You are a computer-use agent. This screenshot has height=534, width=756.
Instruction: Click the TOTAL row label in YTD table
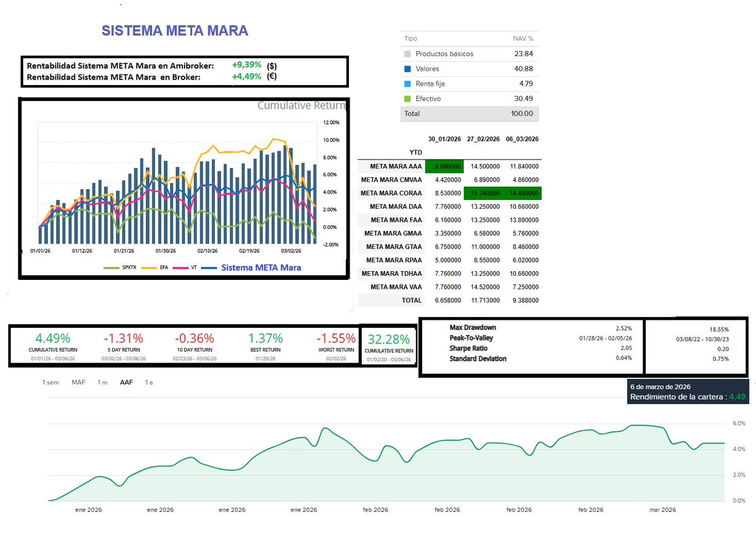(x=411, y=301)
